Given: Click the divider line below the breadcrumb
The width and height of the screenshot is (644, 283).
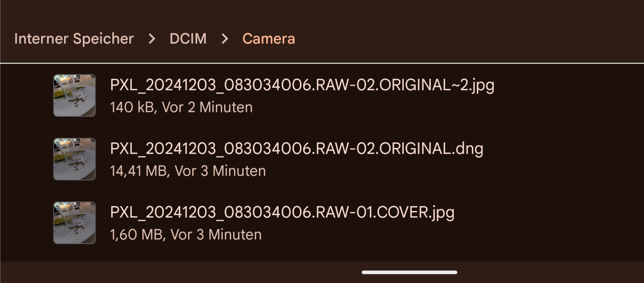Looking at the screenshot, I should click(x=322, y=63).
